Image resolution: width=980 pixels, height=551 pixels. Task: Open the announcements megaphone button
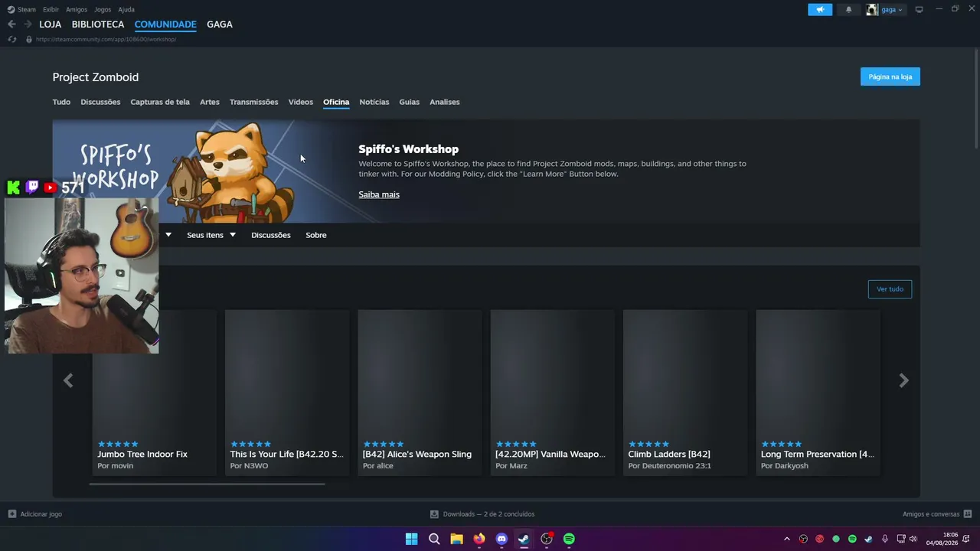(x=820, y=10)
